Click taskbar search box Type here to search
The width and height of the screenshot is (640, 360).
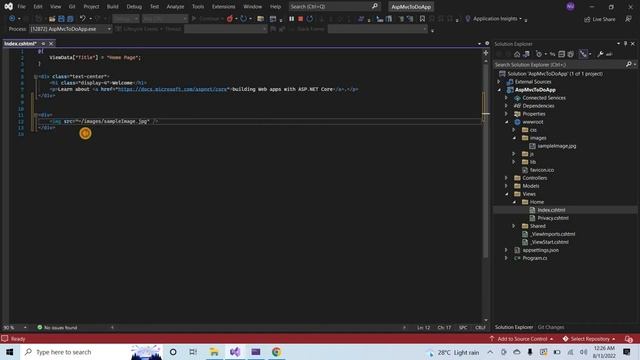(91, 352)
